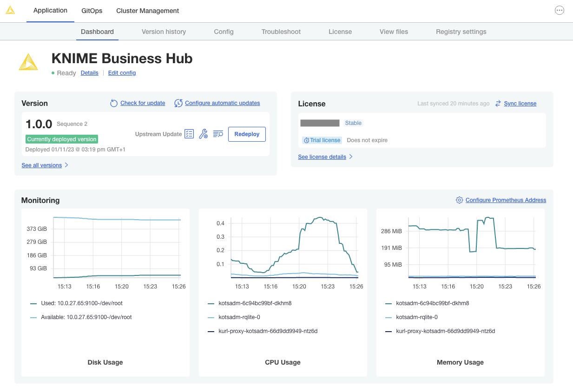The image size is (573, 392).
Task: Click inside the Memory Usage chart
Action: coord(472,246)
